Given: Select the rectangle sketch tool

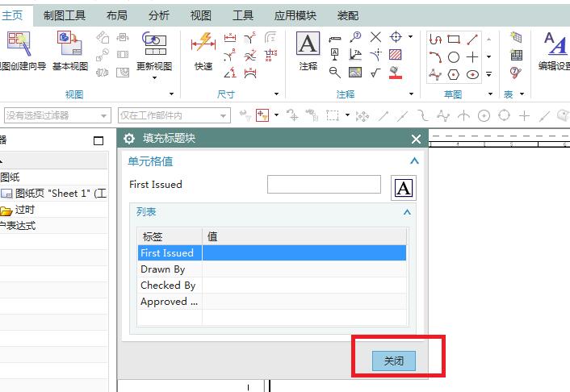Looking at the screenshot, I should (x=454, y=39).
